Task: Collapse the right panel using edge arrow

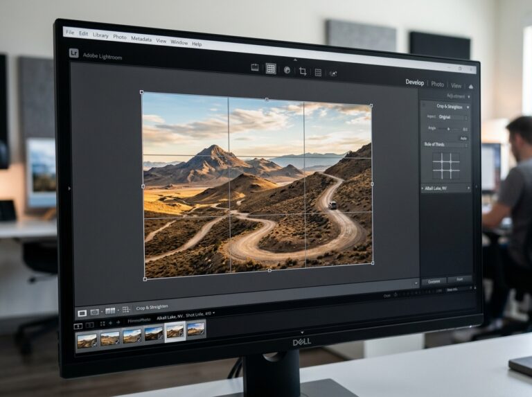Action: coord(476,186)
